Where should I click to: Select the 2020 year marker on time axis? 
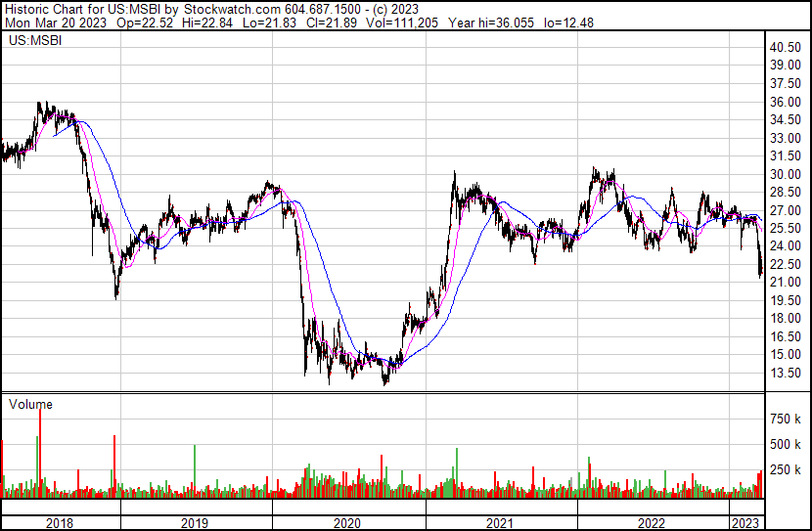point(347,523)
